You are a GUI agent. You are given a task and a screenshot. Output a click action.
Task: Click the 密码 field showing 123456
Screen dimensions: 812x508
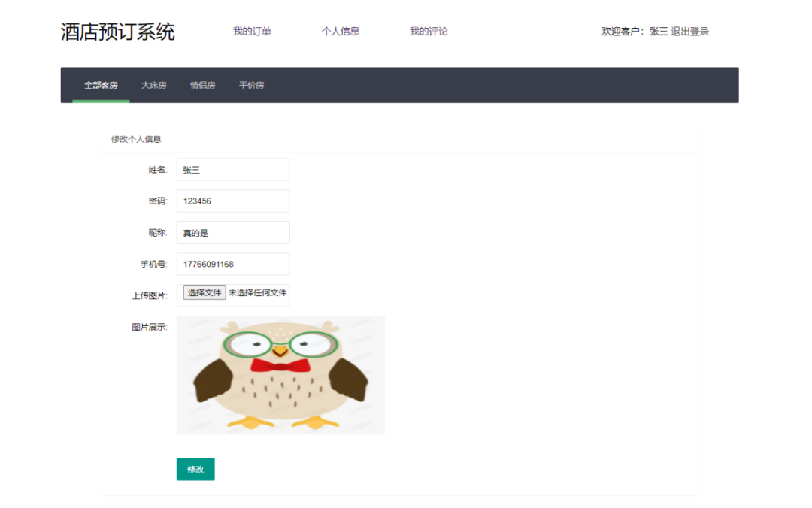[x=233, y=201]
